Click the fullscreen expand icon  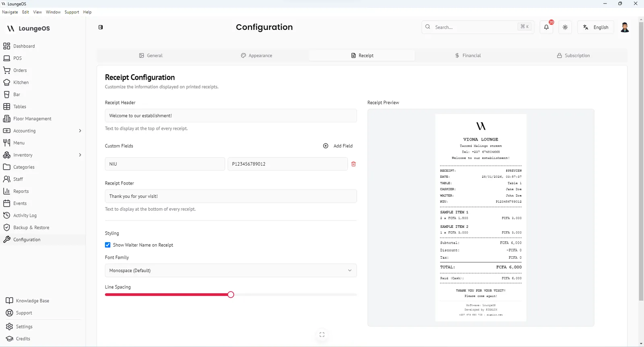[x=322, y=335]
